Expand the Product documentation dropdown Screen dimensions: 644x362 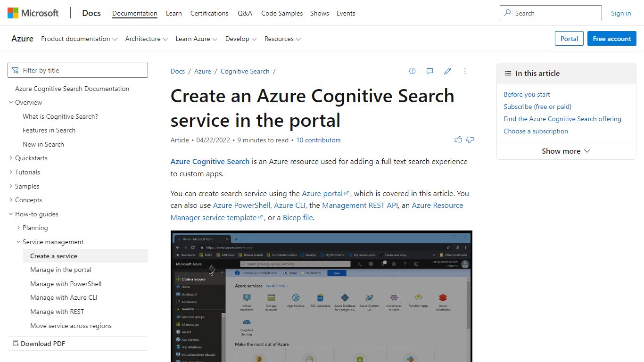click(x=79, y=39)
